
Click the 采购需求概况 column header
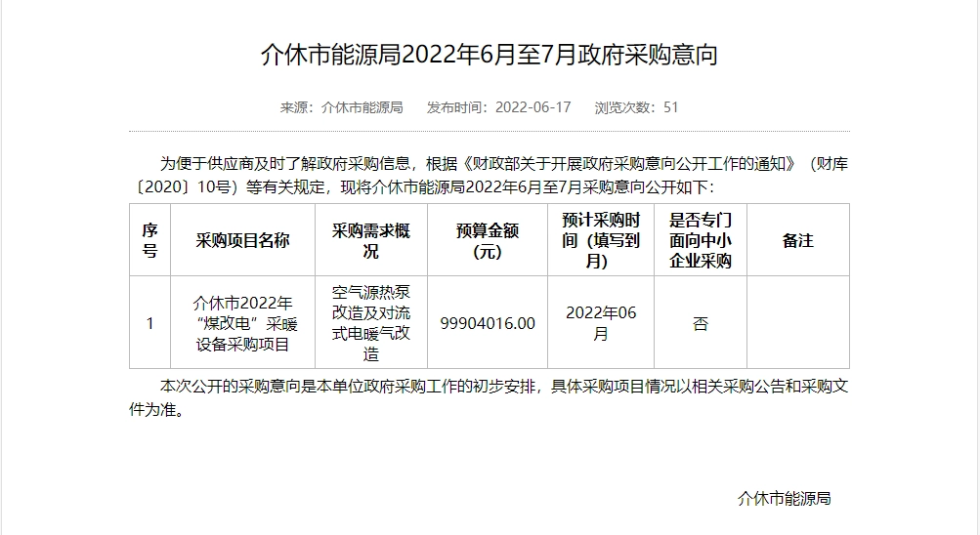[x=370, y=240]
